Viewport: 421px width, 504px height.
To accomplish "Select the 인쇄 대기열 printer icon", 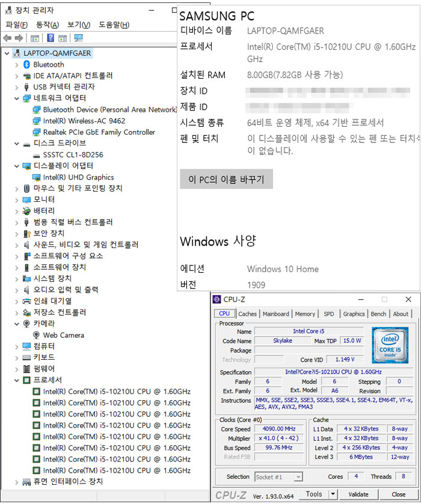I will pyautogui.click(x=26, y=302).
